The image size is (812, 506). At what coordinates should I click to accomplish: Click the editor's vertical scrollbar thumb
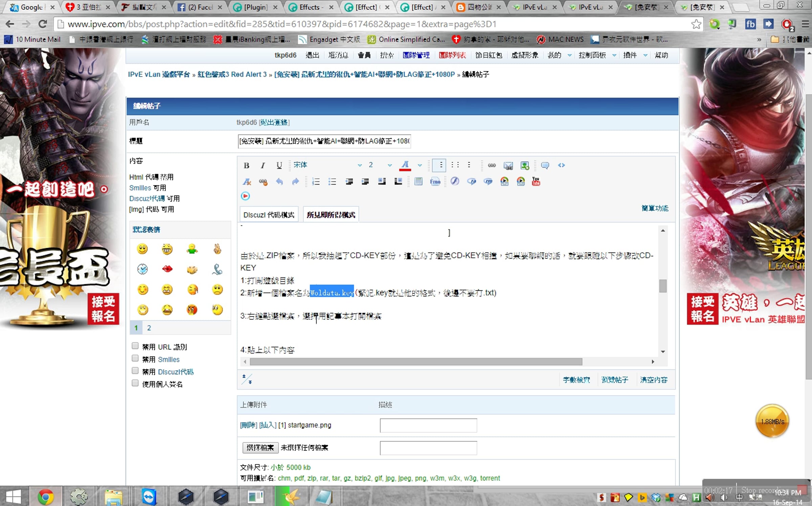click(x=663, y=286)
